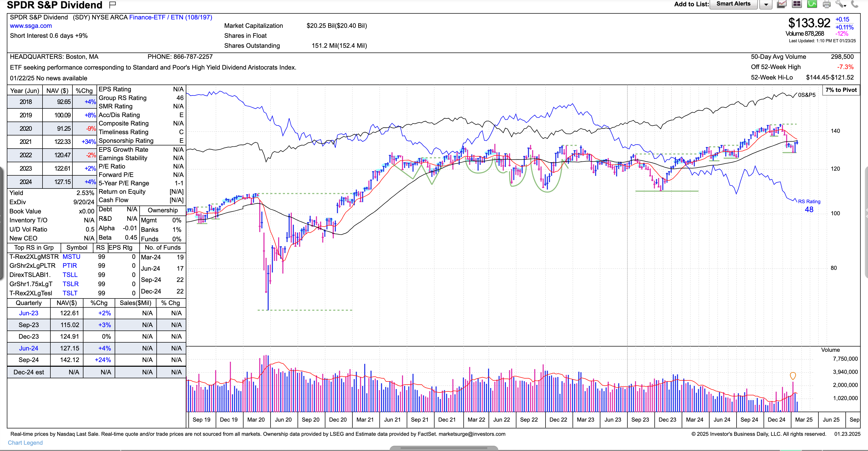
Task: Open the PTIR symbol in group list
Action: click(70, 266)
